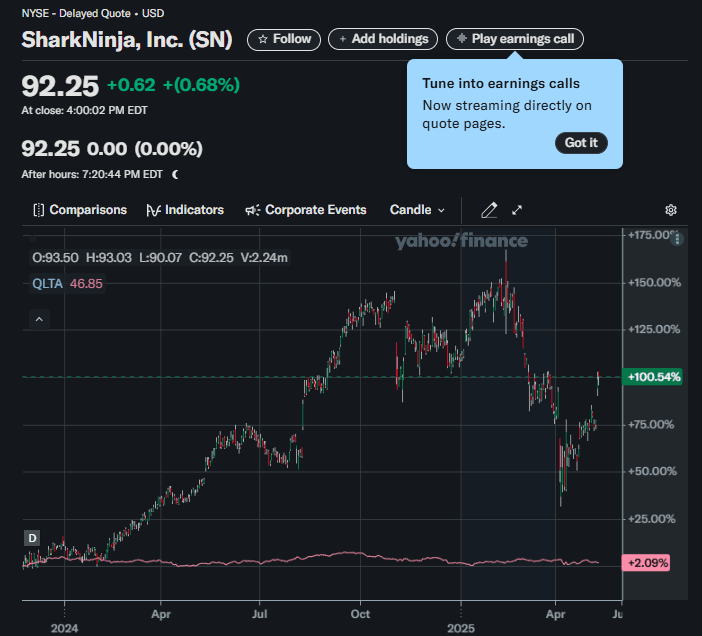Open the Candle chart type dropdown
The width and height of the screenshot is (702, 636).
coord(417,210)
